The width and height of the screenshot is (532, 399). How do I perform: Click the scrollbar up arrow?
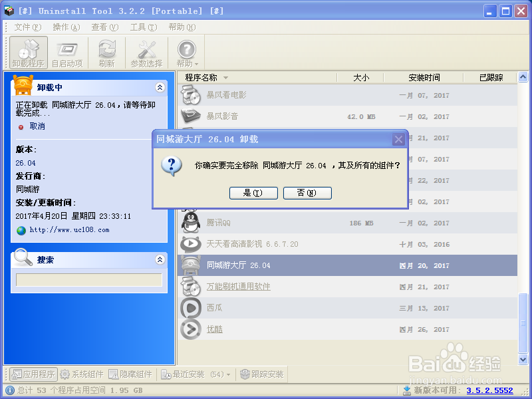click(x=523, y=77)
